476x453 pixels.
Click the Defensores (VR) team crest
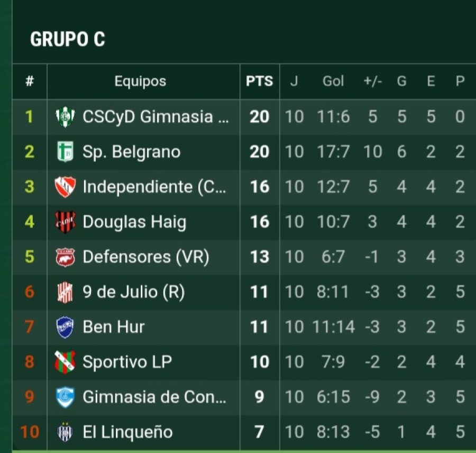65,257
